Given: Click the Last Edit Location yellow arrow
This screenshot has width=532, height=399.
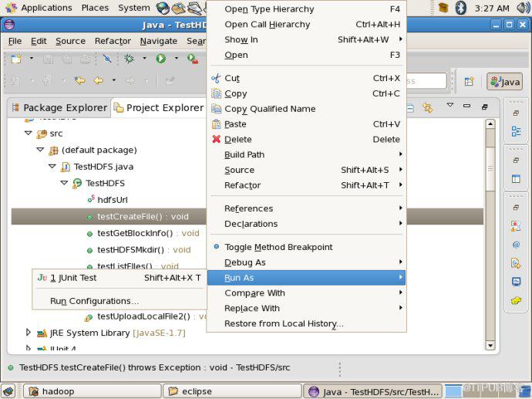Looking at the screenshot, I should 79,81.
